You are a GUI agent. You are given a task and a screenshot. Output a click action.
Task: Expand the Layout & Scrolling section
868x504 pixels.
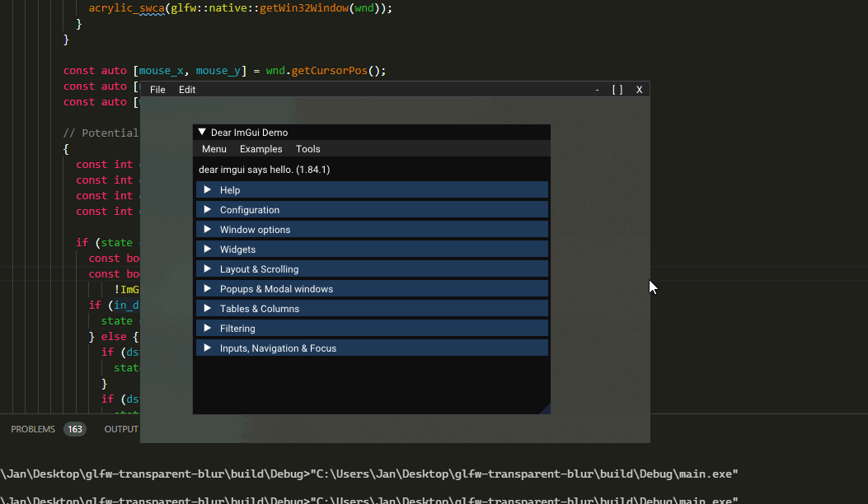pyautogui.click(x=372, y=268)
